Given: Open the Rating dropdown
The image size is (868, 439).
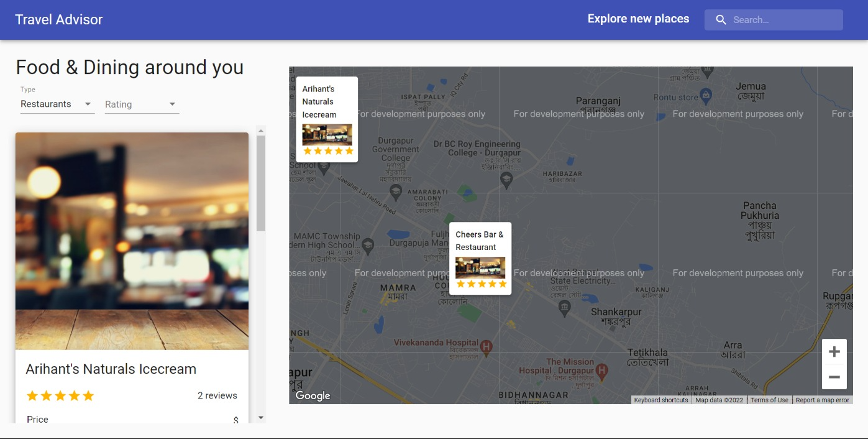Looking at the screenshot, I should coord(142,104).
